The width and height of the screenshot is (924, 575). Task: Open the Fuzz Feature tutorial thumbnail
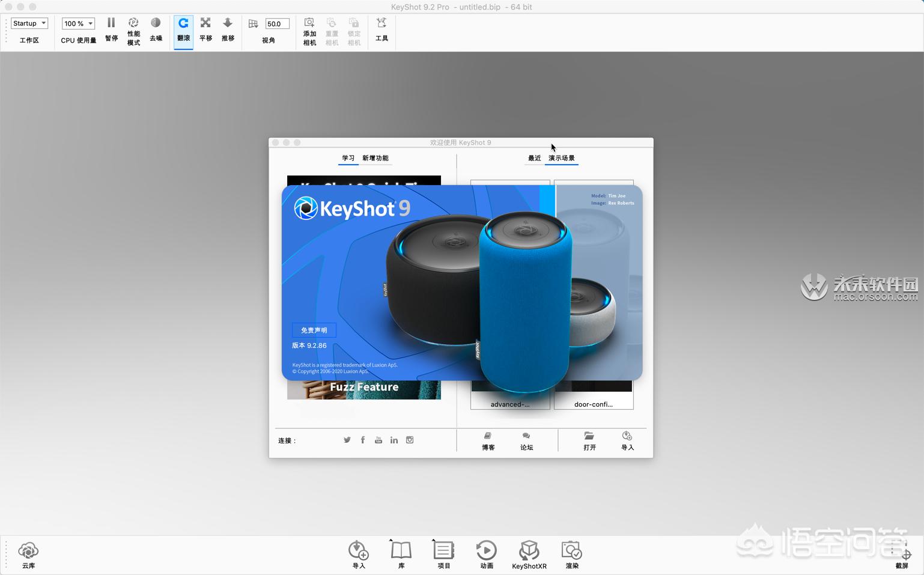[x=364, y=389]
